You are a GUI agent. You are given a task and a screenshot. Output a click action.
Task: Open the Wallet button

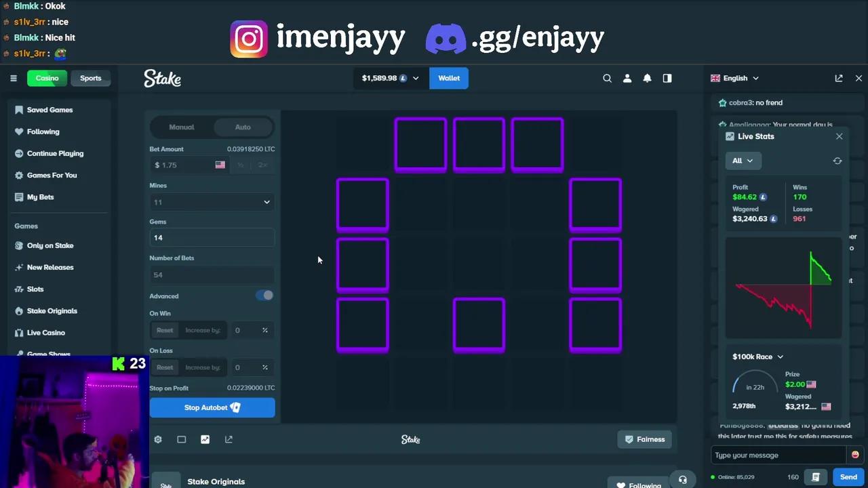click(x=449, y=78)
